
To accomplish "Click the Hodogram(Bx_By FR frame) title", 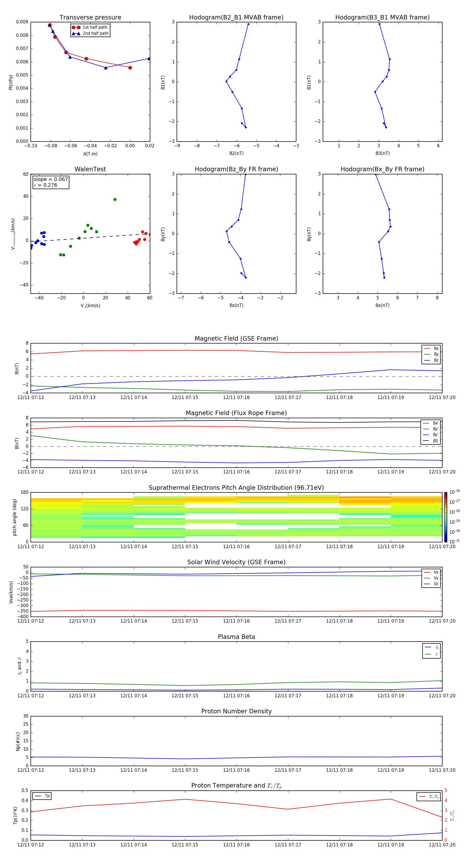I will pos(382,169).
